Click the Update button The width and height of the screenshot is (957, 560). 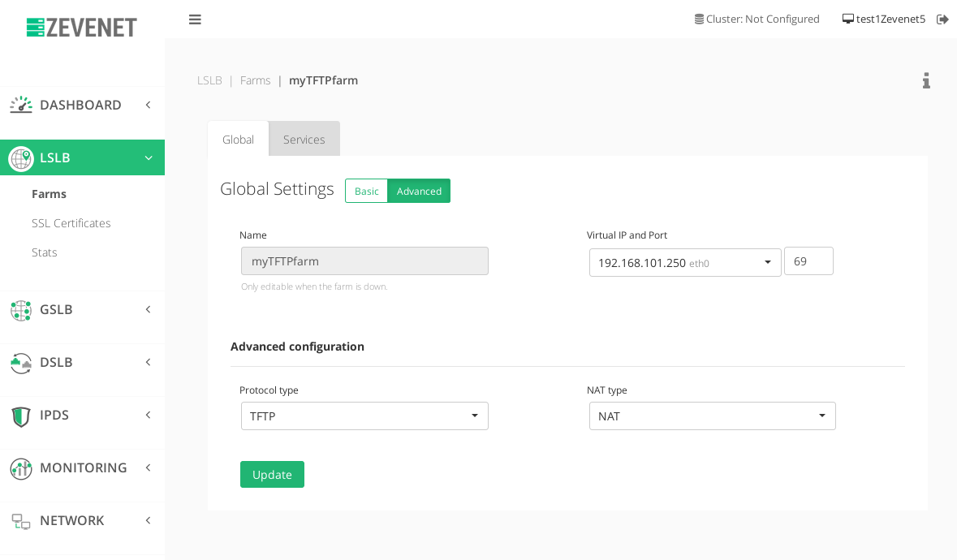(x=272, y=475)
